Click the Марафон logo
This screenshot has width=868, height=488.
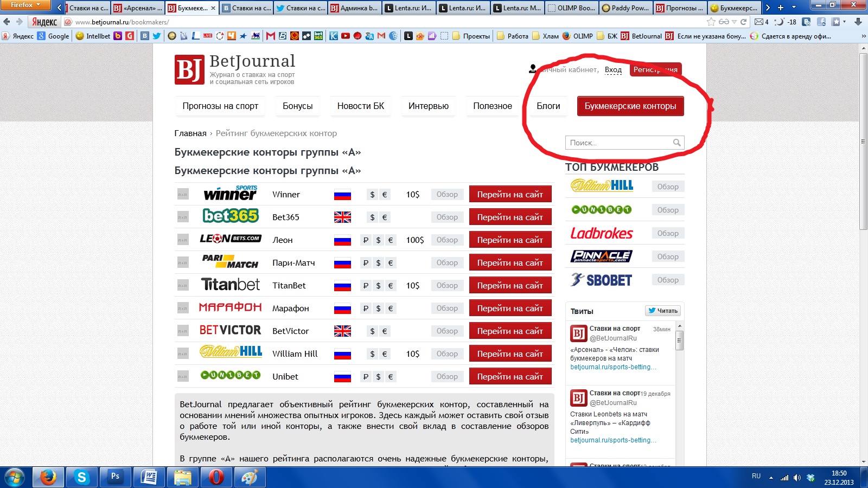click(230, 307)
